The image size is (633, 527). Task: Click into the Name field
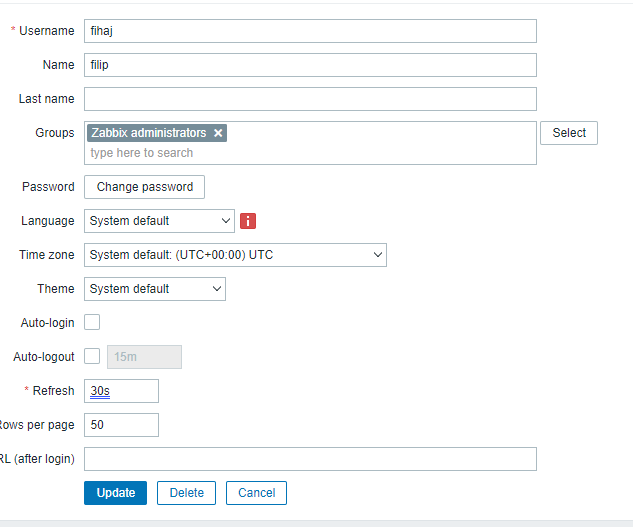point(310,65)
